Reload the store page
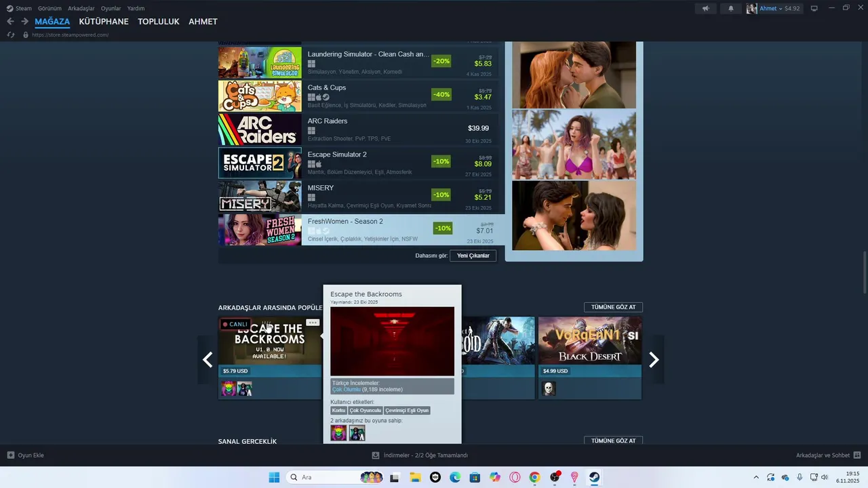The height and width of the screenshot is (488, 868). click(x=11, y=35)
